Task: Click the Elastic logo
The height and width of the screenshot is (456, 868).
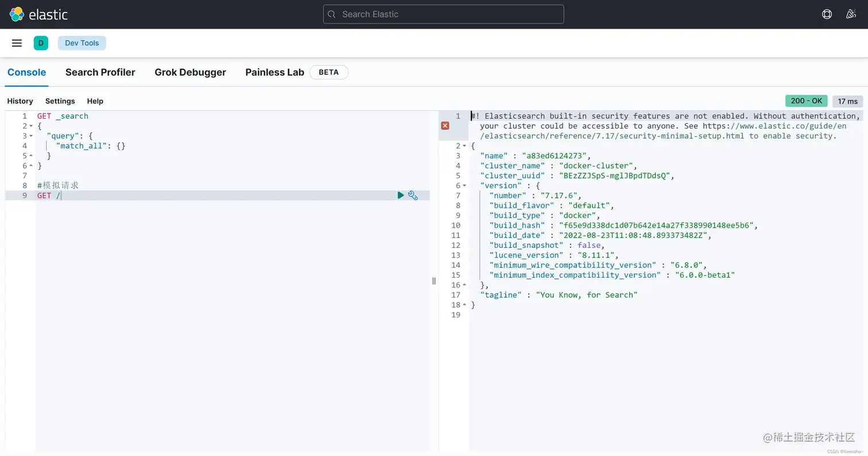Action: coord(38,14)
